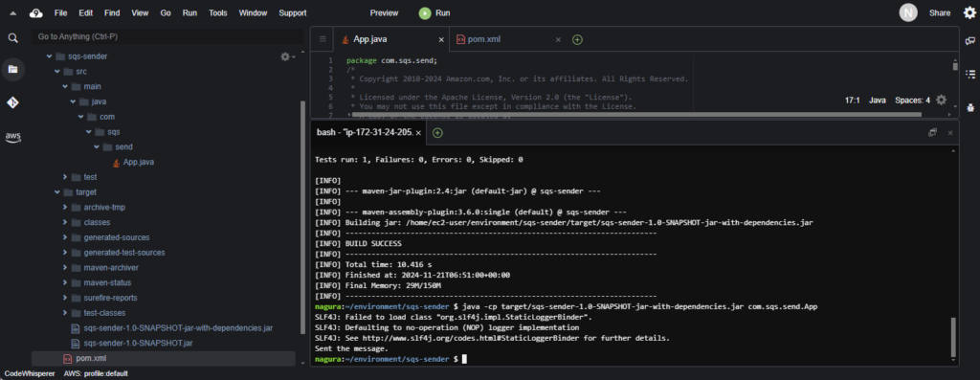Open the View menu

click(x=140, y=13)
